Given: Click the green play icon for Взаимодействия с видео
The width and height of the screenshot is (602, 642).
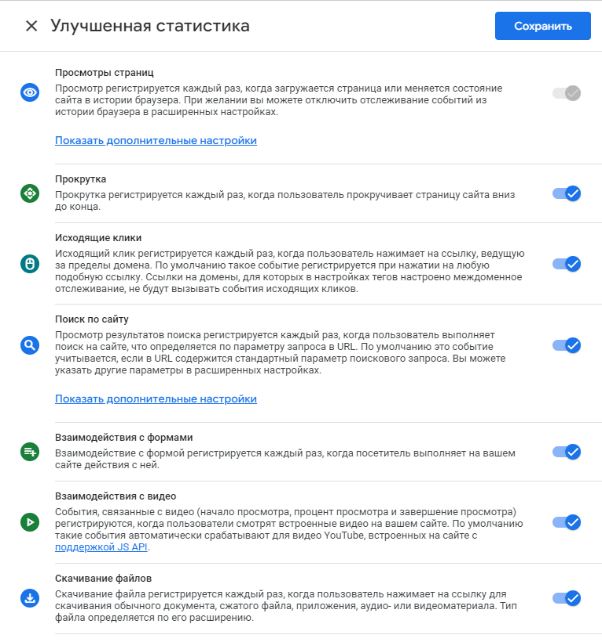Looking at the screenshot, I should coord(30,522).
